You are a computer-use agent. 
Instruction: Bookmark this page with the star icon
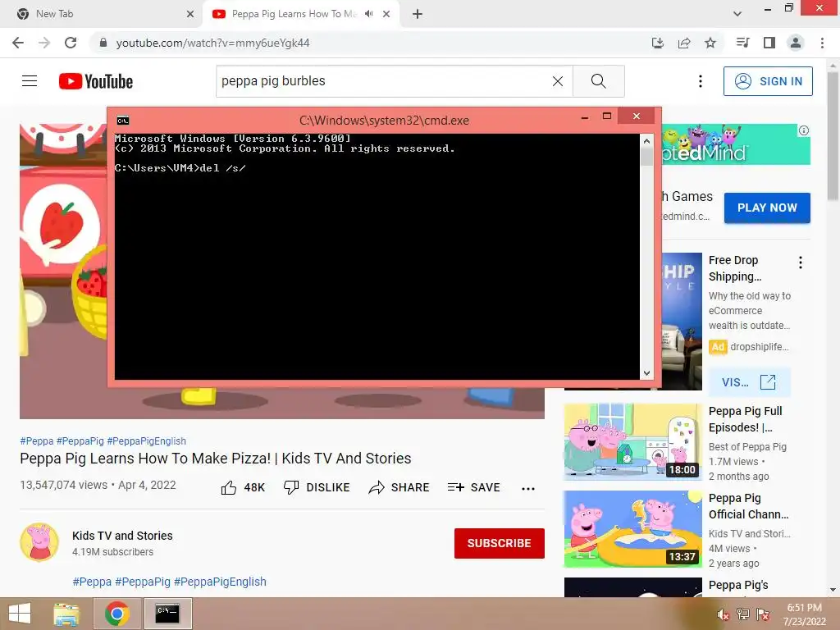710,43
